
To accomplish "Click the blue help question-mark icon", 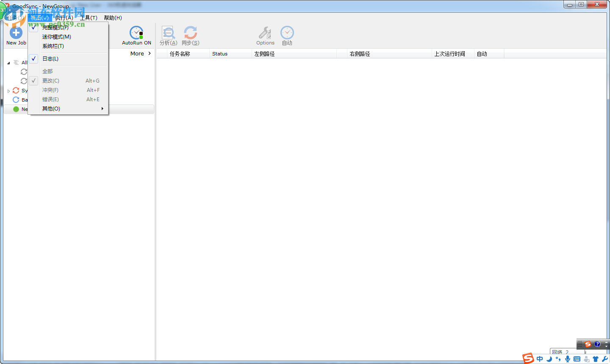I will click(x=597, y=344).
